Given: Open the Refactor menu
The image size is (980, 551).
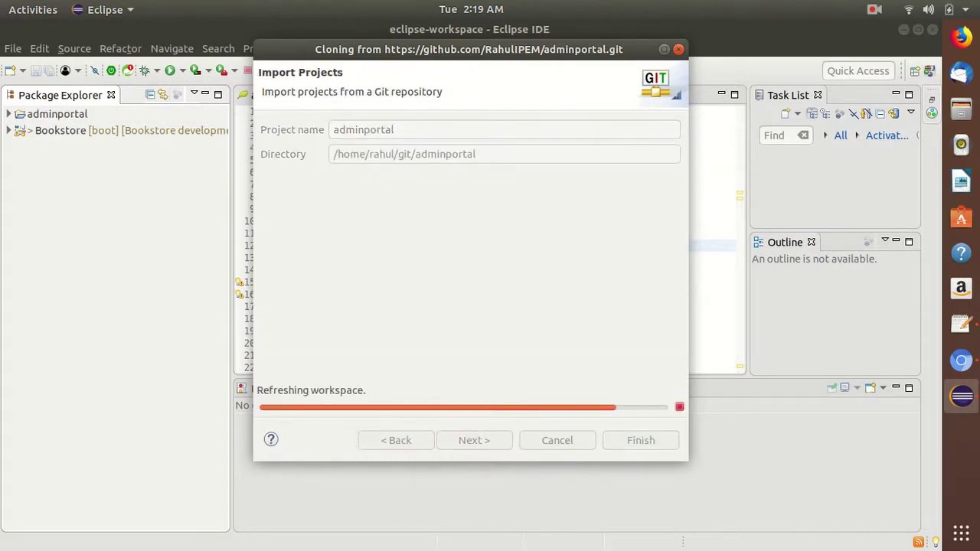Looking at the screenshot, I should [120, 48].
